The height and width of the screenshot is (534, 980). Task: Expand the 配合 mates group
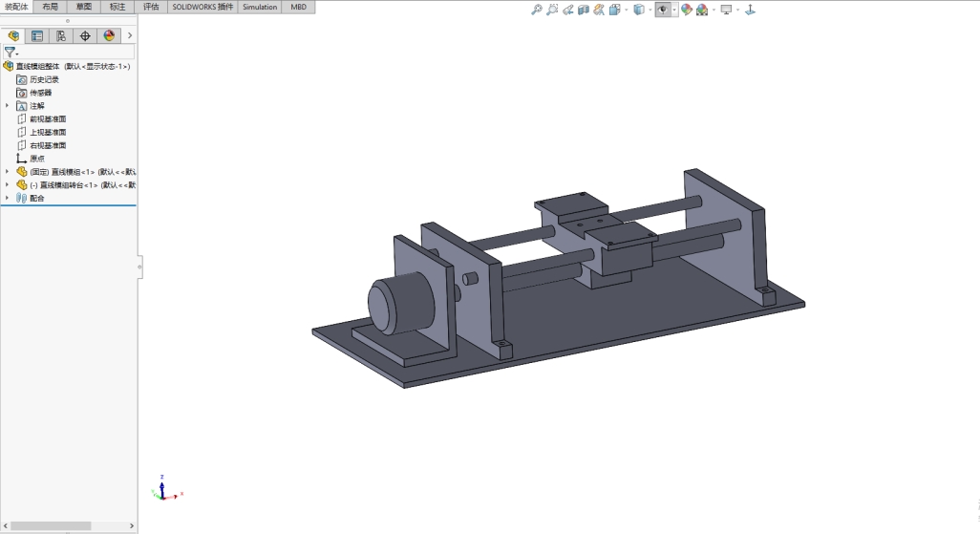(x=8, y=199)
